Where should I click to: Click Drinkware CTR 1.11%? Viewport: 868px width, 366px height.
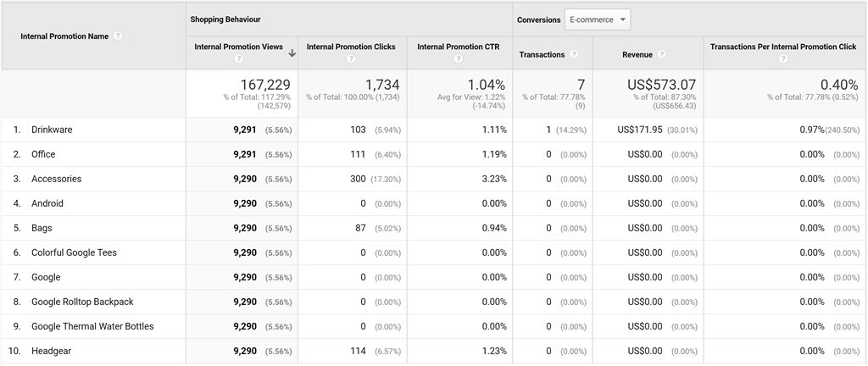point(494,130)
